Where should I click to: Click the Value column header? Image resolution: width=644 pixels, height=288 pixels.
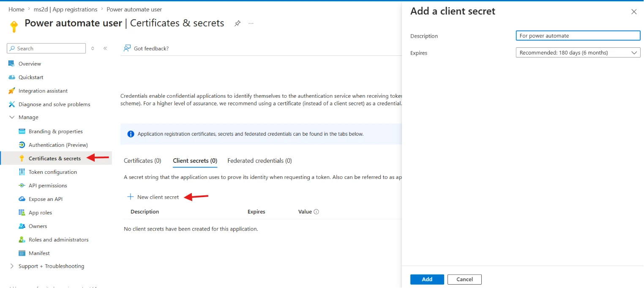pyautogui.click(x=305, y=212)
